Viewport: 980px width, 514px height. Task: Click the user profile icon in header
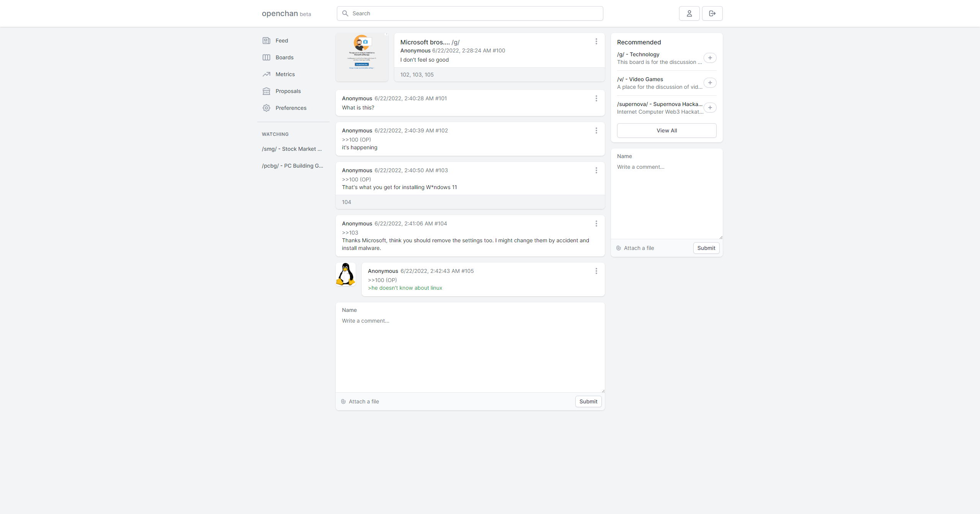(x=689, y=13)
